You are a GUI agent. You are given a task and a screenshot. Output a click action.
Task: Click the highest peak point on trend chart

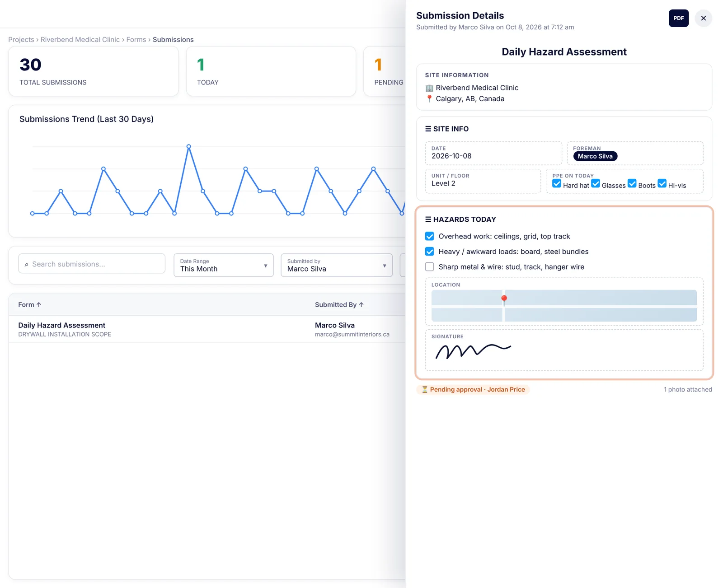188,146
